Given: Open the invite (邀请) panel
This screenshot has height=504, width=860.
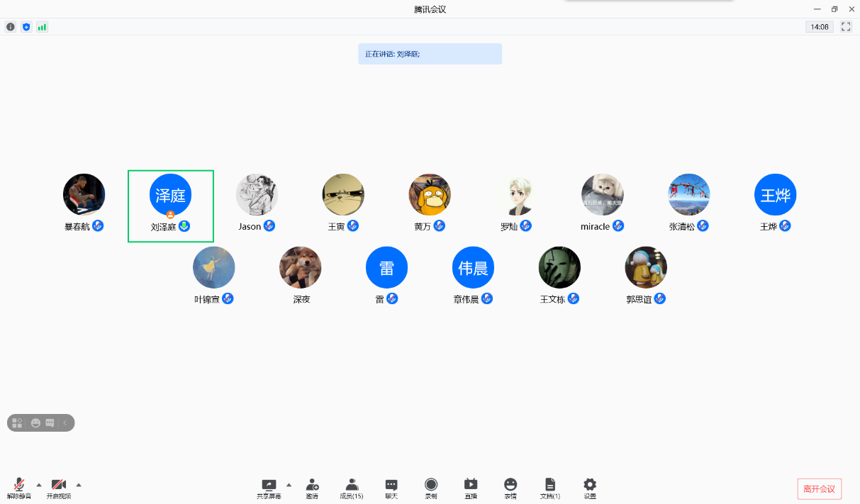Looking at the screenshot, I should pyautogui.click(x=312, y=488).
